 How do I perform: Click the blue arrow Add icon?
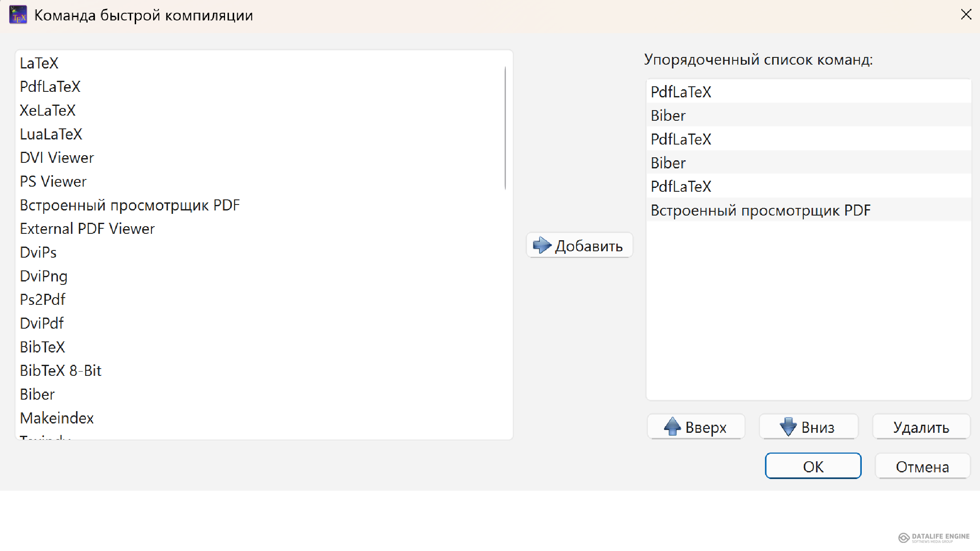[x=542, y=245]
